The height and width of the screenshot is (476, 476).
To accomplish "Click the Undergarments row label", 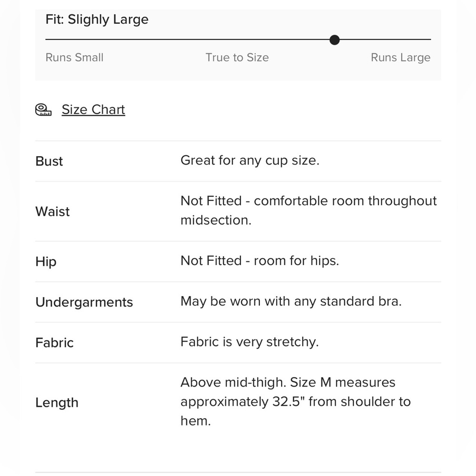I will coord(84,302).
